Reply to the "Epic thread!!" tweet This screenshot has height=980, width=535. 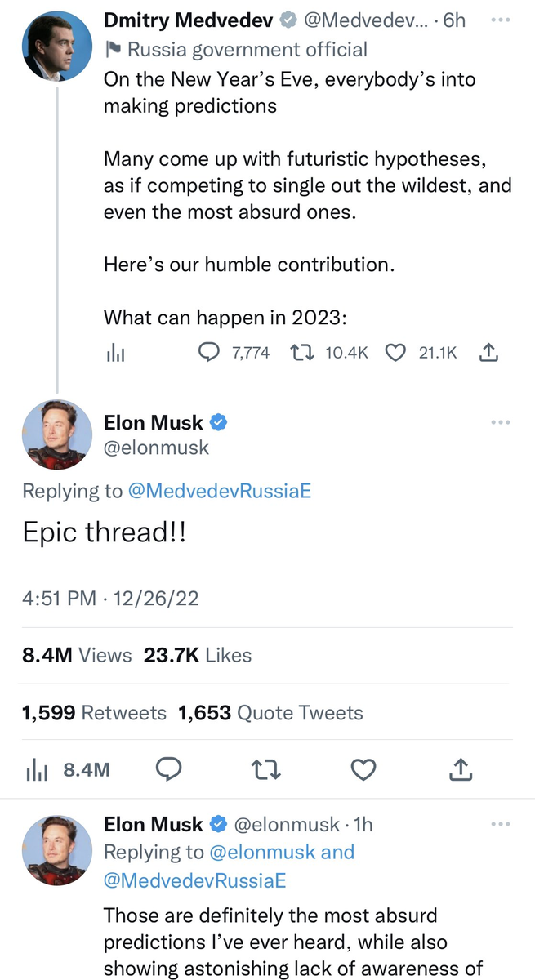coord(167,768)
